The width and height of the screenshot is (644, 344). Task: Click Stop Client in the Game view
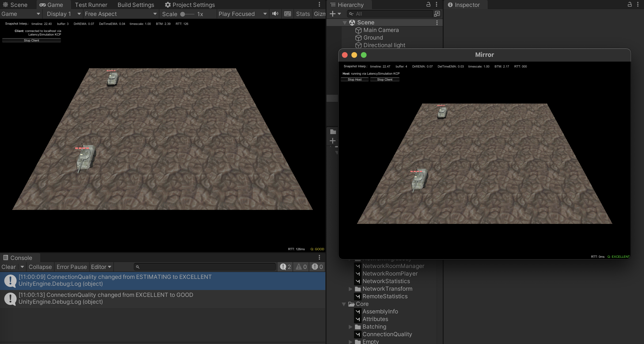(32, 41)
